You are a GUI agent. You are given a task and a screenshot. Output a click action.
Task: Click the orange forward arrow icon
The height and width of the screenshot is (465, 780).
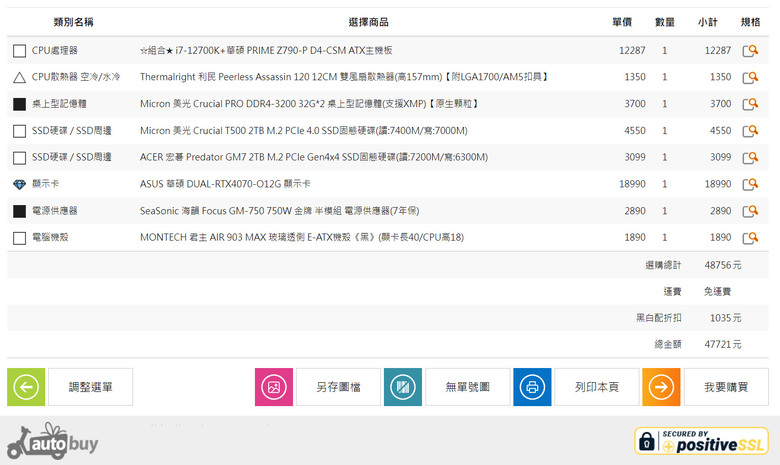pyautogui.click(x=661, y=387)
